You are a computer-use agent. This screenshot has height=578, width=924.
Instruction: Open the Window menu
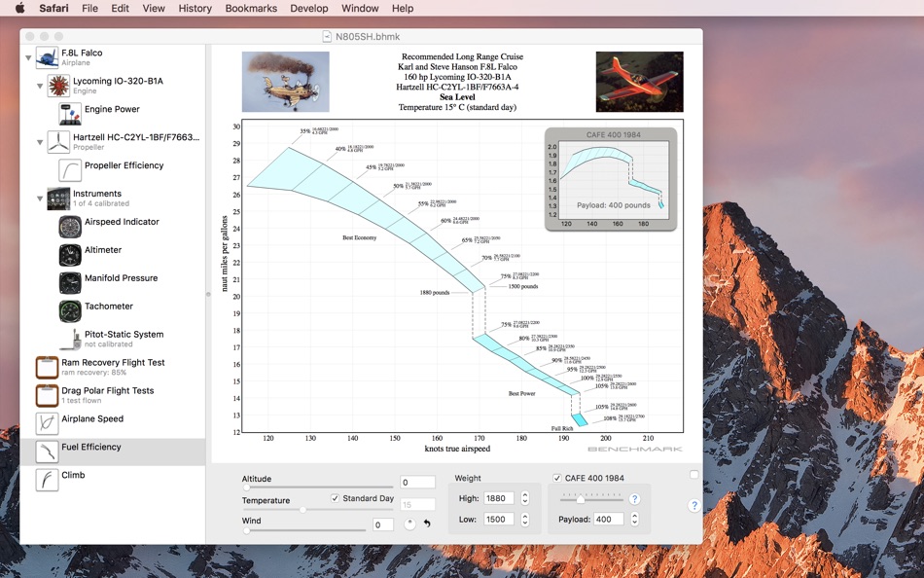360,8
